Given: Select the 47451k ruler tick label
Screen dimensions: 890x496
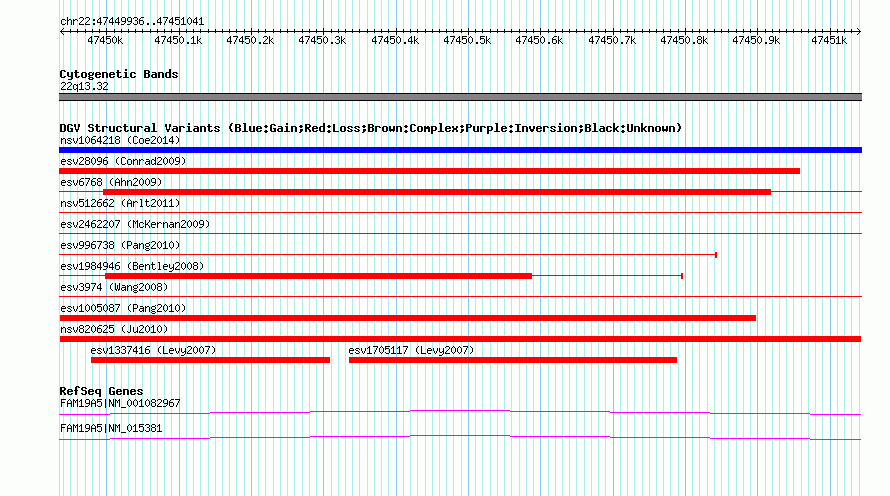Looking at the screenshot, I should pos(829,40).
